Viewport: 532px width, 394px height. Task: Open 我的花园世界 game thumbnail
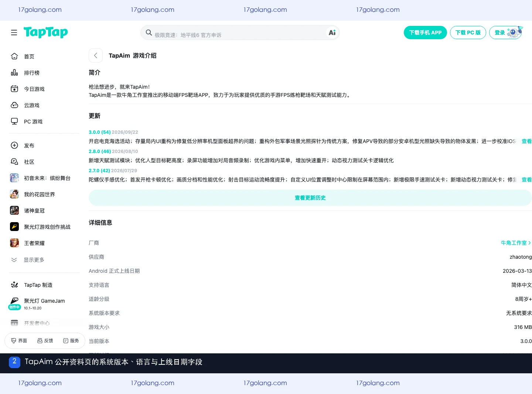pos(14,194)
